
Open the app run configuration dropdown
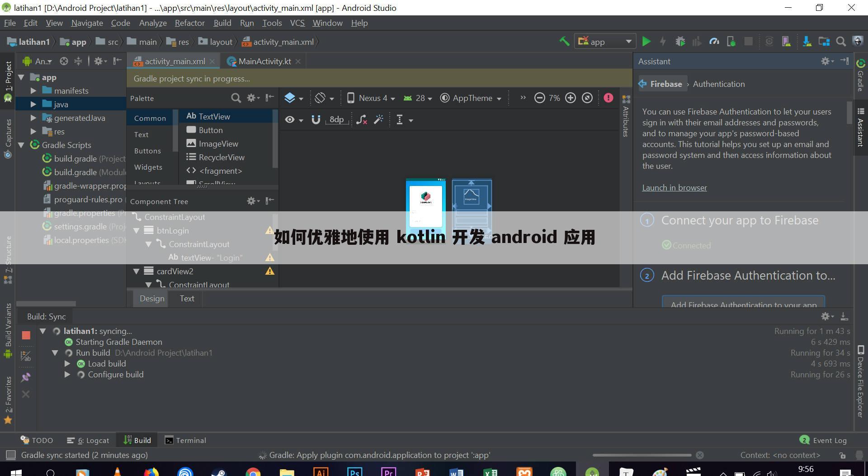coord(605,42)
